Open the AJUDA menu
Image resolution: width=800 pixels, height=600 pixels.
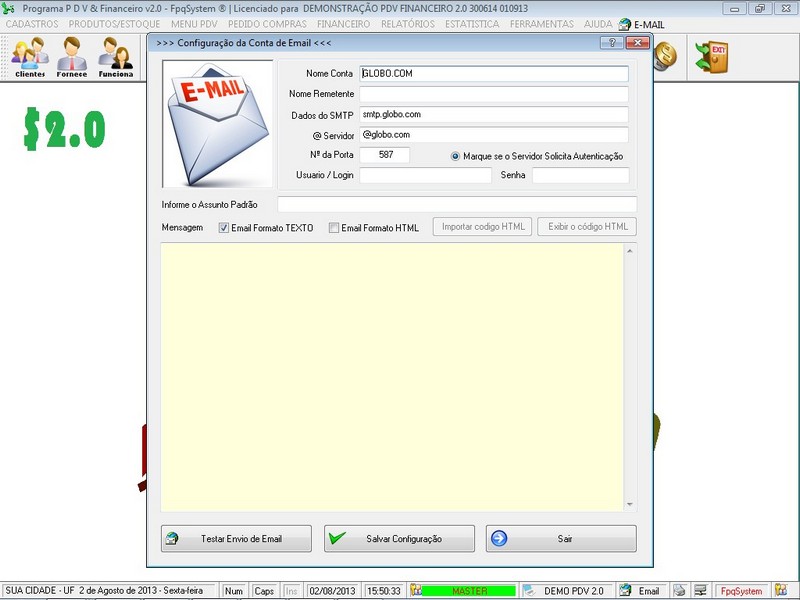(x=598, y=24)
